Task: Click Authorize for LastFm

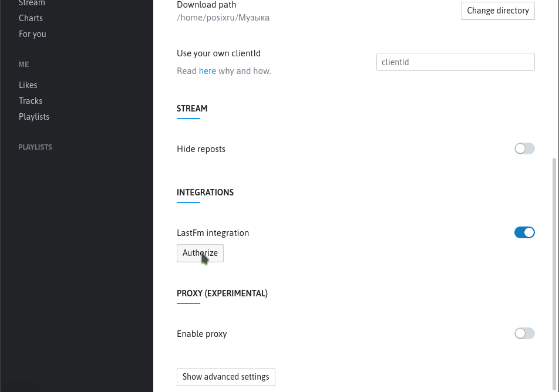Action: click(x=200, y=253)
